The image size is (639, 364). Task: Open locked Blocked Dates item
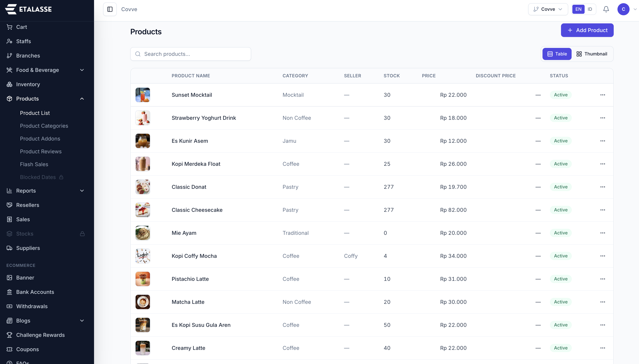tap(42, 177)
